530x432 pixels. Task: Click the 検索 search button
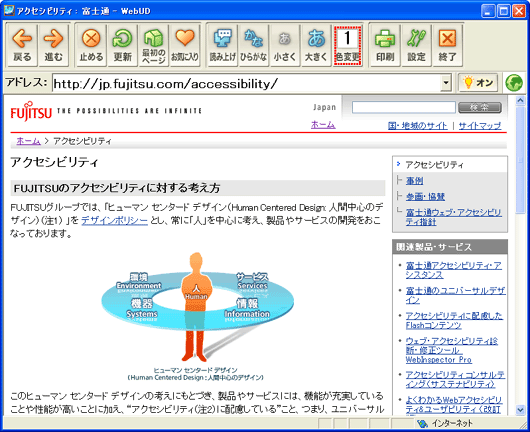click(x=480, y=107)
